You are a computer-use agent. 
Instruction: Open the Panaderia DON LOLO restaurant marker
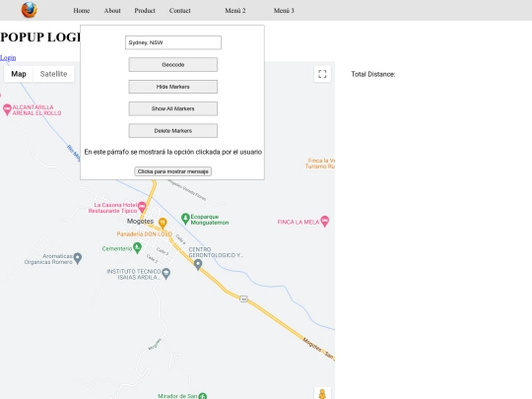coord(163,223)
